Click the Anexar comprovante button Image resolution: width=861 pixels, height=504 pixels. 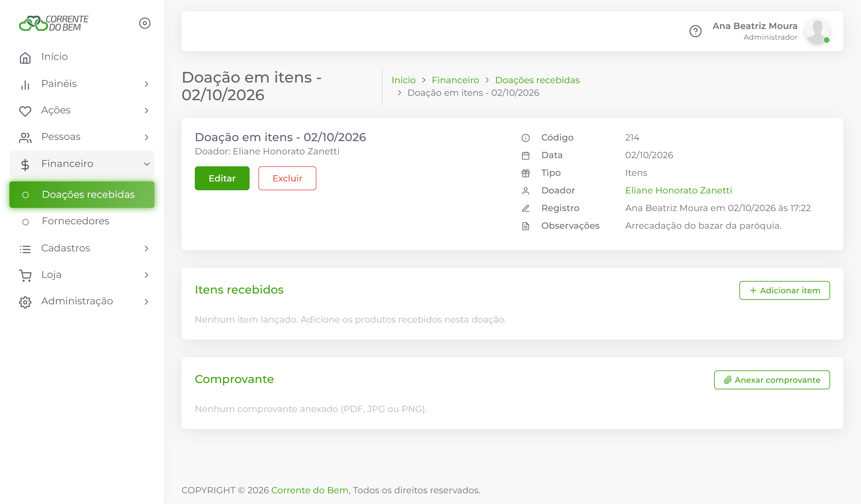click(772, 380)
